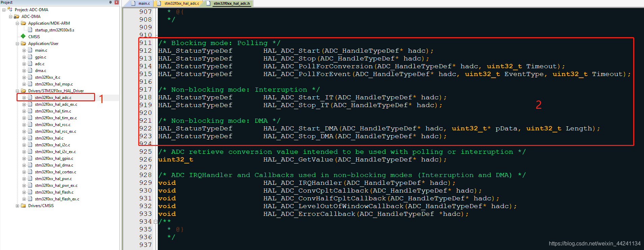This screenshot has width=644, height=250.
Task: Expand the stm32f0xx_hal_adc_ex.c node
Action: [24, 104]
